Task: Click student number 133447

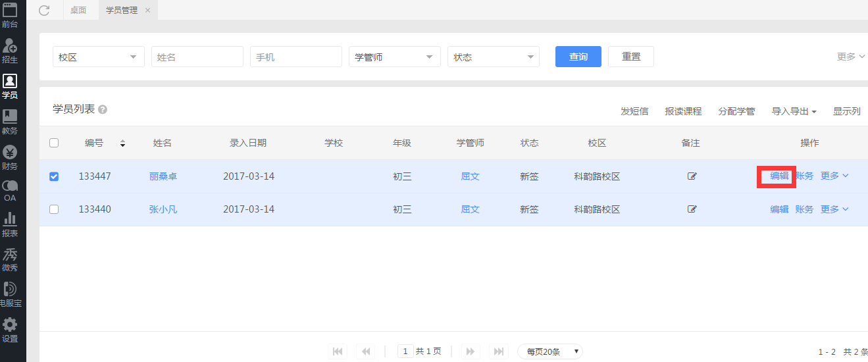Action: click(95, 176)
